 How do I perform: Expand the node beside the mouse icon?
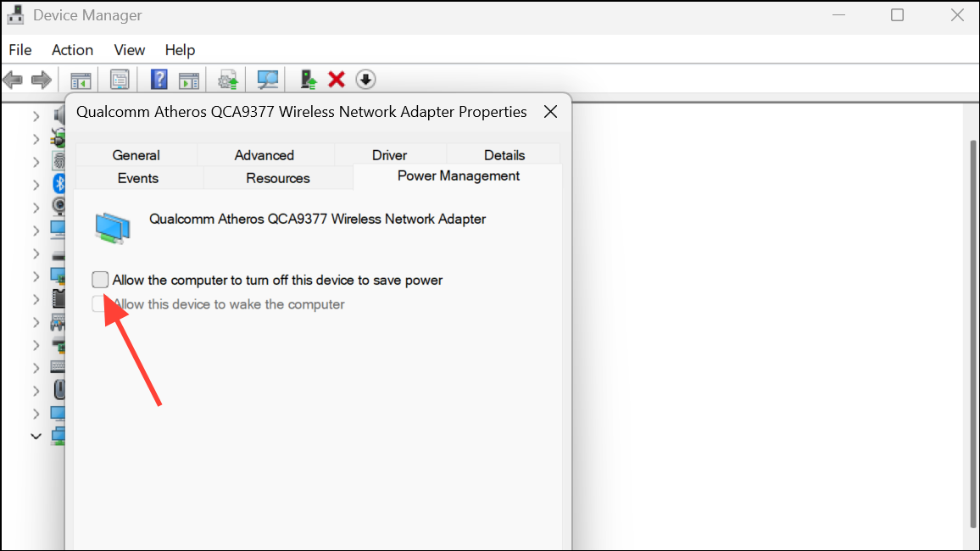(x=36, y=391)
